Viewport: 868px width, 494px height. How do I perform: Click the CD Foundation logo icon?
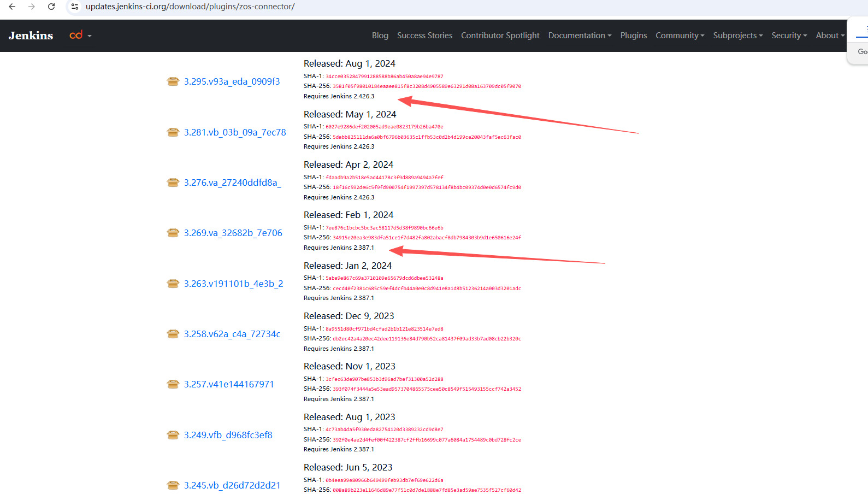pyautogui.click(x=76, y=35)
